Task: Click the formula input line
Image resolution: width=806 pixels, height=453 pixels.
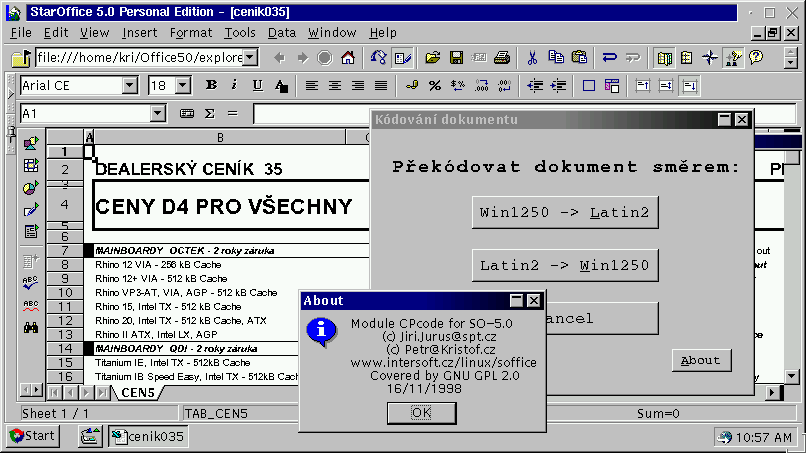Action: 312,114
